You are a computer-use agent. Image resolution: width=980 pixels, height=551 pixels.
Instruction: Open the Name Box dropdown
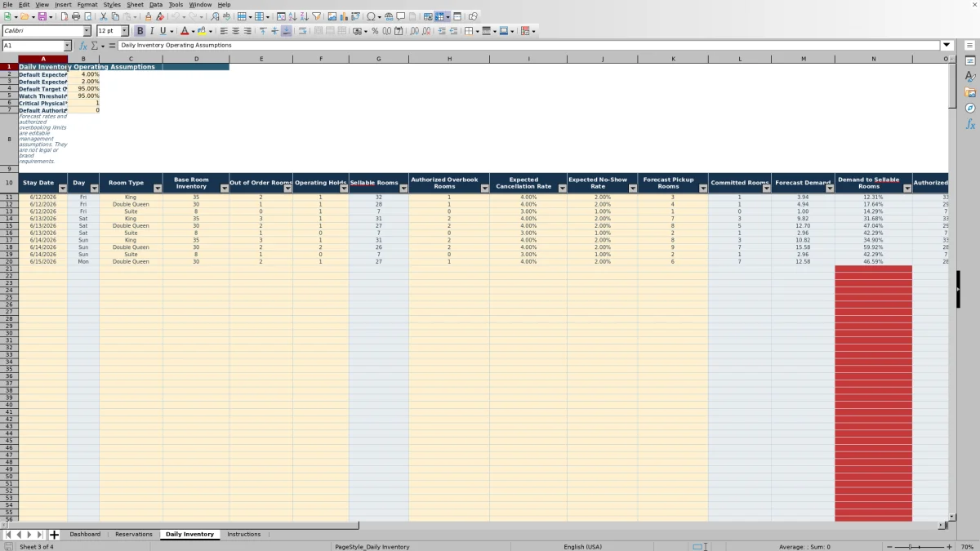[68, 46]
